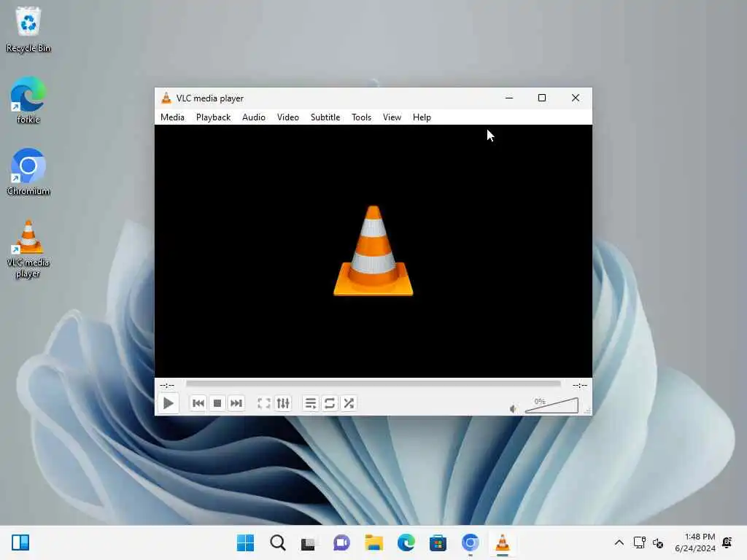Minimize the VLC window
The height and width of the screenshot is (560, 747).
pyautogui.click(x=509, y=98)
